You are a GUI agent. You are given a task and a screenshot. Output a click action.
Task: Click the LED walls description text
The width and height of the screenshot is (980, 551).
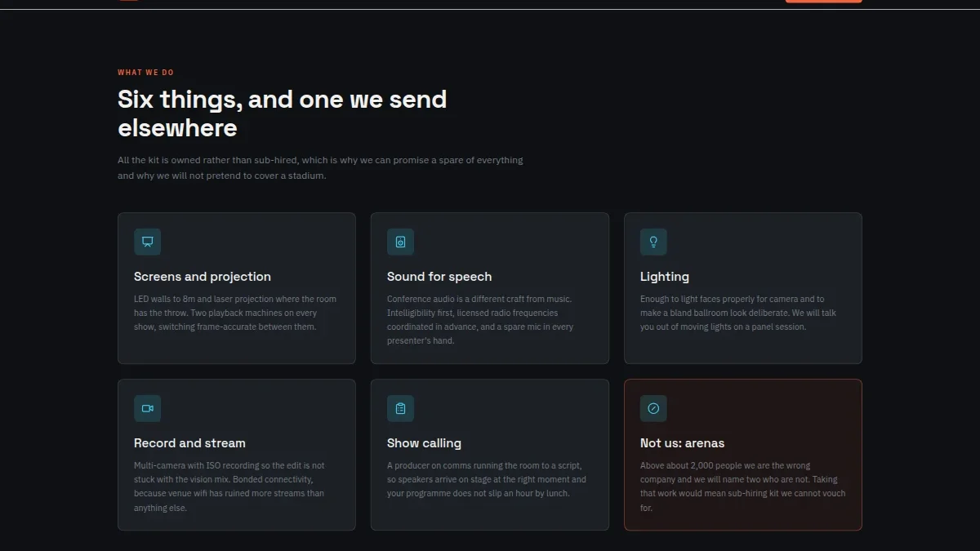click(x=235, y=313)
